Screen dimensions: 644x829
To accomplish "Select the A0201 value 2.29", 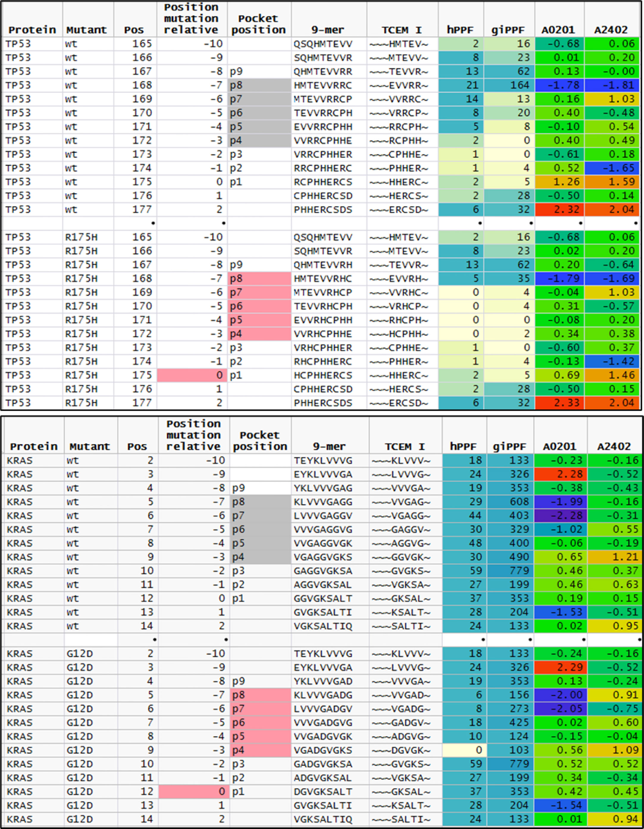I will [x=560, y=667].
